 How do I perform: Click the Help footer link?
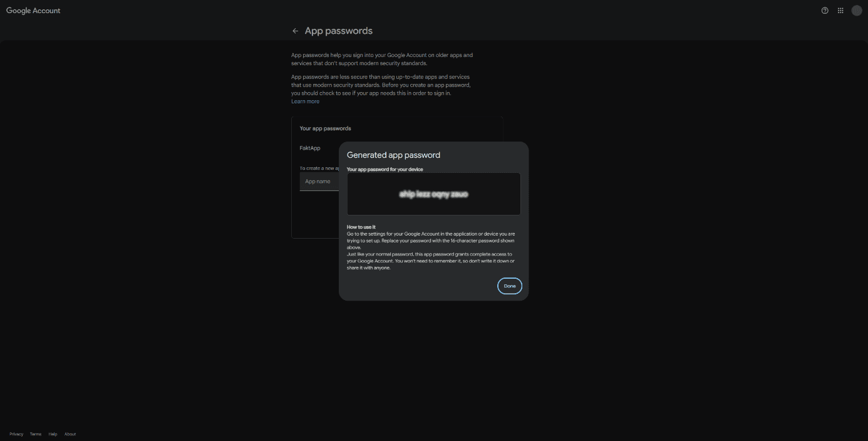[x=53, y=434]
